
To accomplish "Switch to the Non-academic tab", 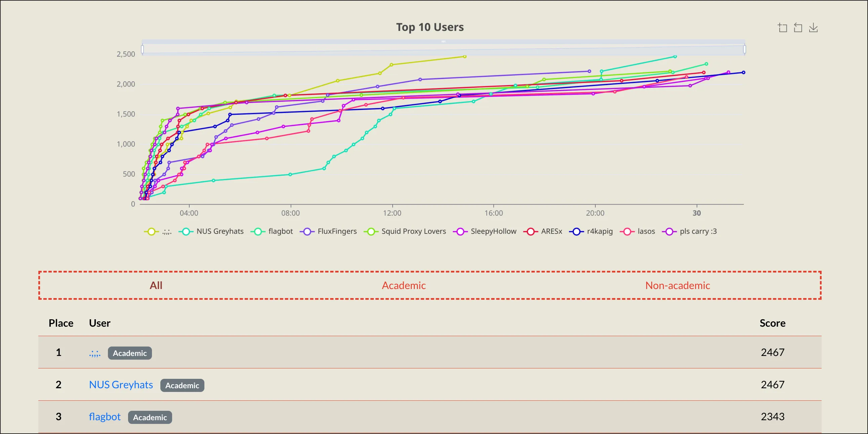I will (x=677, y=285).
